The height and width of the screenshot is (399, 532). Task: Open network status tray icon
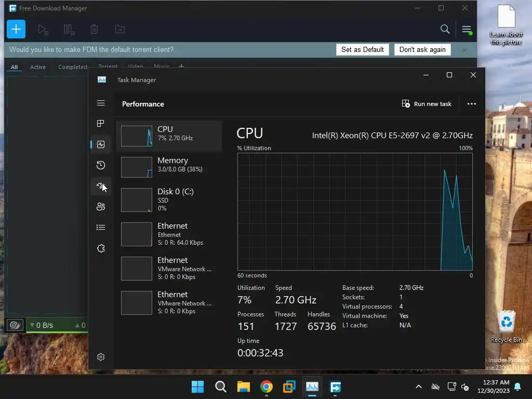tap(451, 387)
